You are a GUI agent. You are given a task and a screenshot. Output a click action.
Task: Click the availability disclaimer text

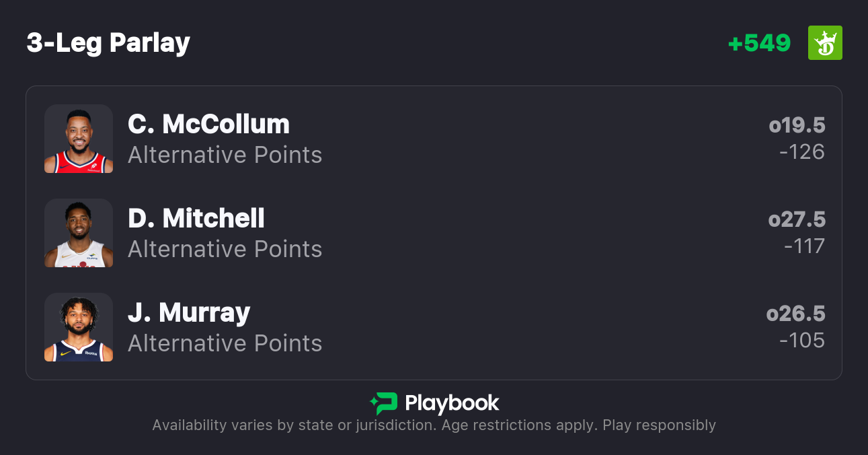(x=434, y=425)
